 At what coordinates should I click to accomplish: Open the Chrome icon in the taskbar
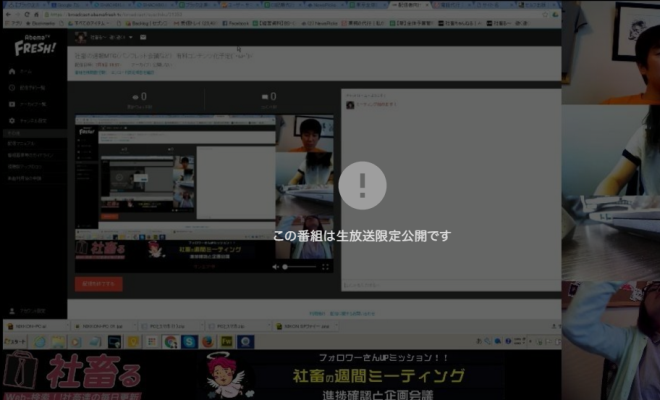point(171,342)
